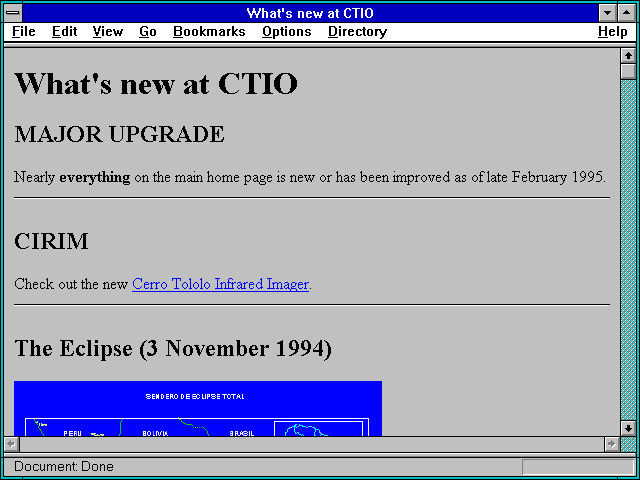Open the File menu
Screen dimensions: 640x480
click(x=24, y=32)
